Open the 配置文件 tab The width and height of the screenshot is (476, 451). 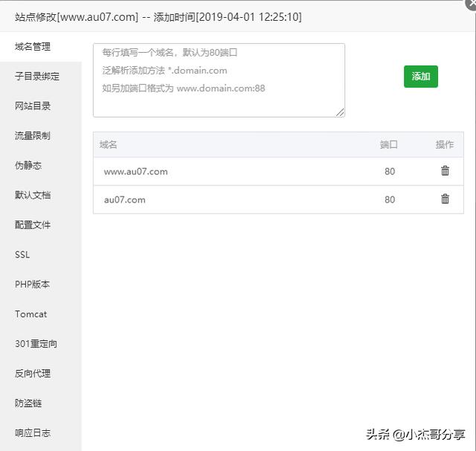point(41,225)
